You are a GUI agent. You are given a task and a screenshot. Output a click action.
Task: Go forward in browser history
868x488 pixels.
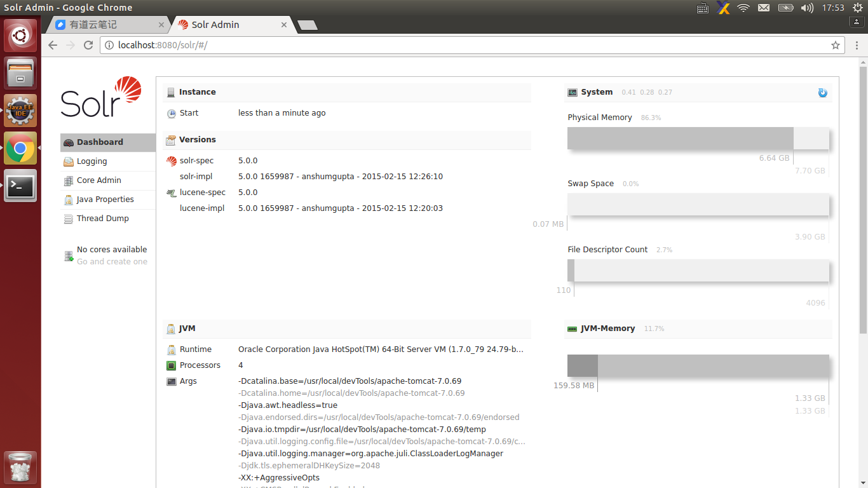[71, 45]
